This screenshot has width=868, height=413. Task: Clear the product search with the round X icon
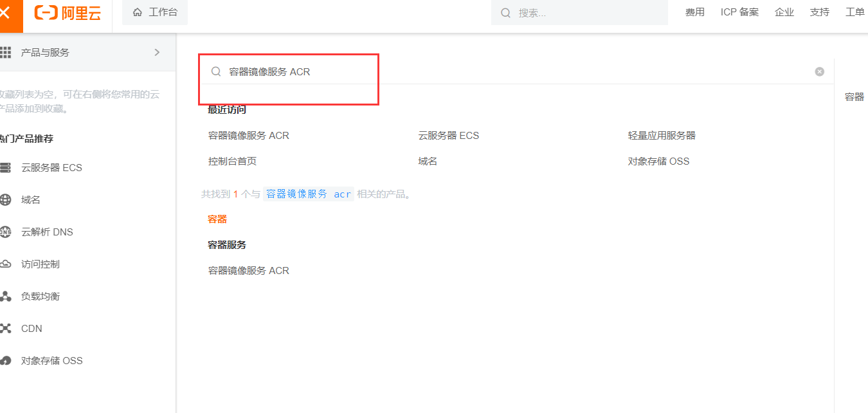pyautogui.click(x=819, y=71)
